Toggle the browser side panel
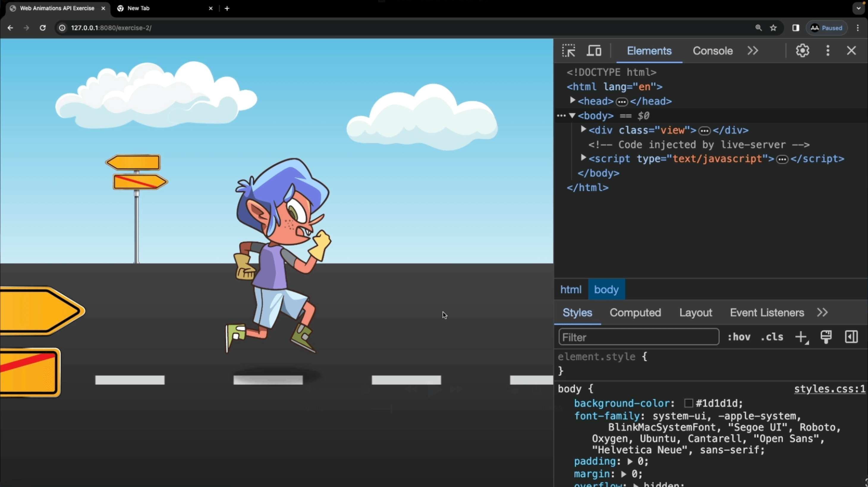 coord(795,28)
